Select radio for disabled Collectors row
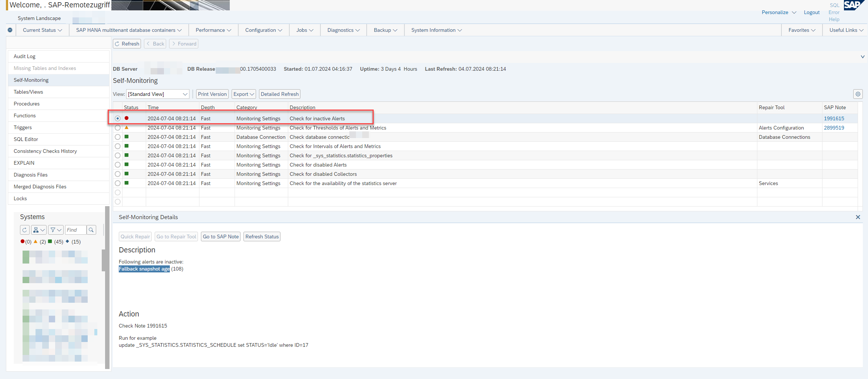 pos(118,174)
